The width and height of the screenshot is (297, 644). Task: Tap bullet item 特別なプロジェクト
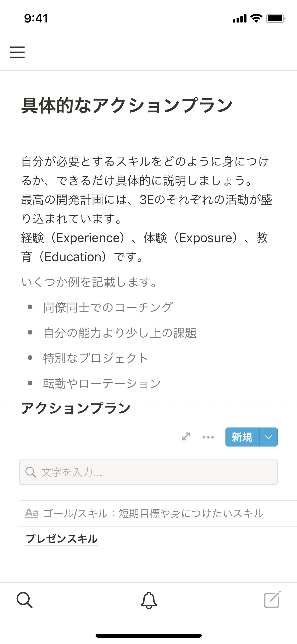point(96,358)
